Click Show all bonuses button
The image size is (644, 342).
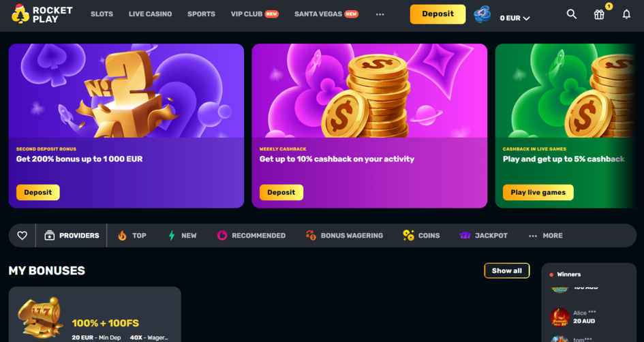(x=507, y=270)
